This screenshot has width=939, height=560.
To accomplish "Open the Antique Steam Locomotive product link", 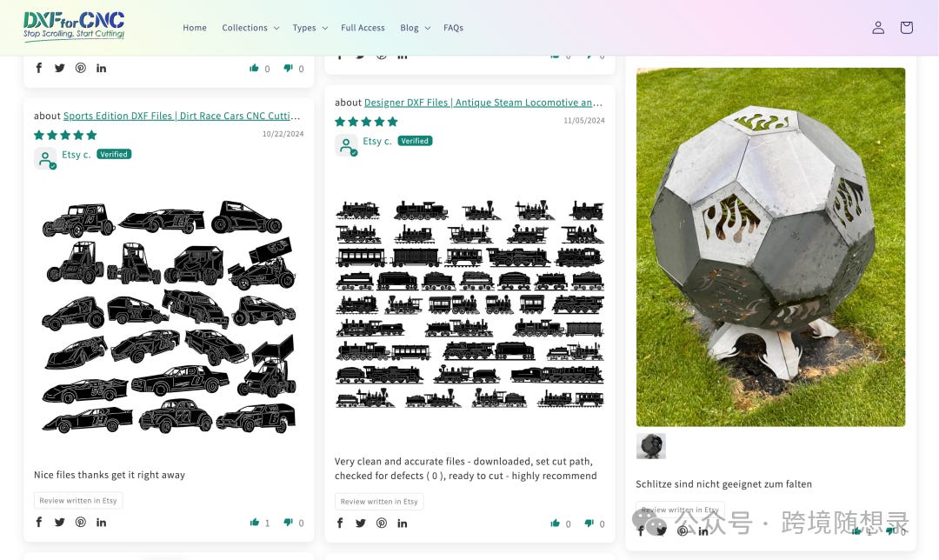I will (483, 103).
